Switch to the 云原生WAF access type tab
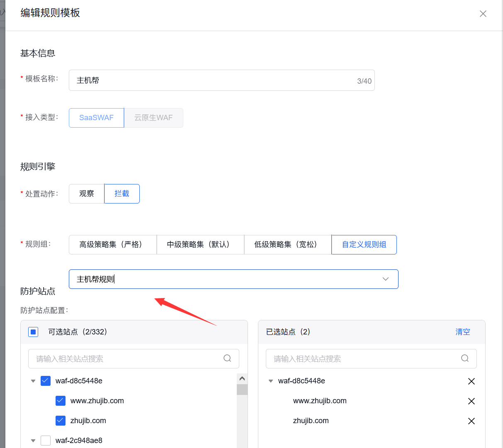This screenshot has height=448, width=503. click(153, 118)
